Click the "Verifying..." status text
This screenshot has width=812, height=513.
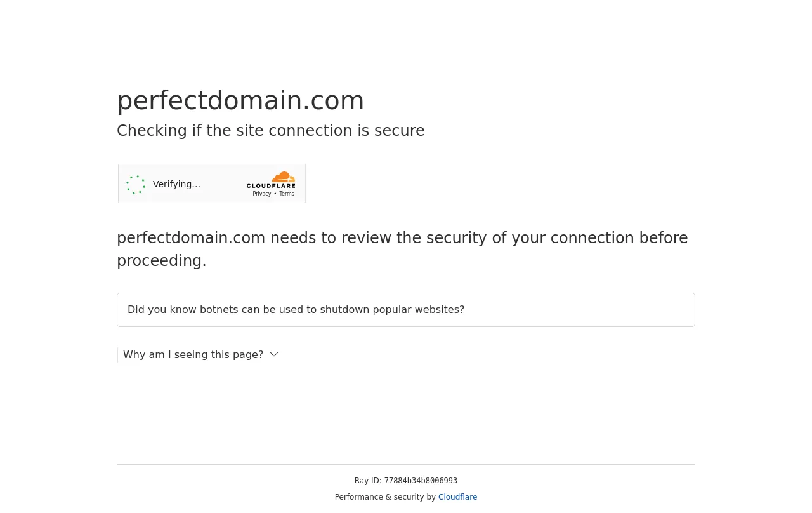tap(176, 184)
